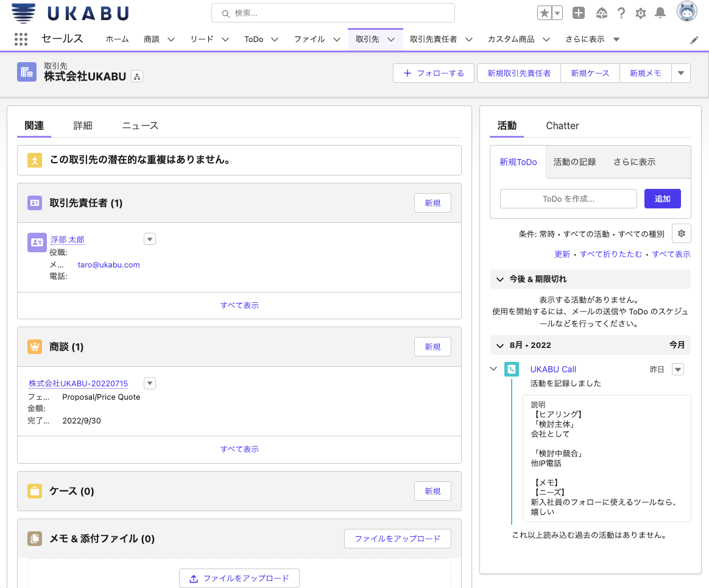
Task: Switch to the 詳細 tab
Action: (x=83, y=126)
